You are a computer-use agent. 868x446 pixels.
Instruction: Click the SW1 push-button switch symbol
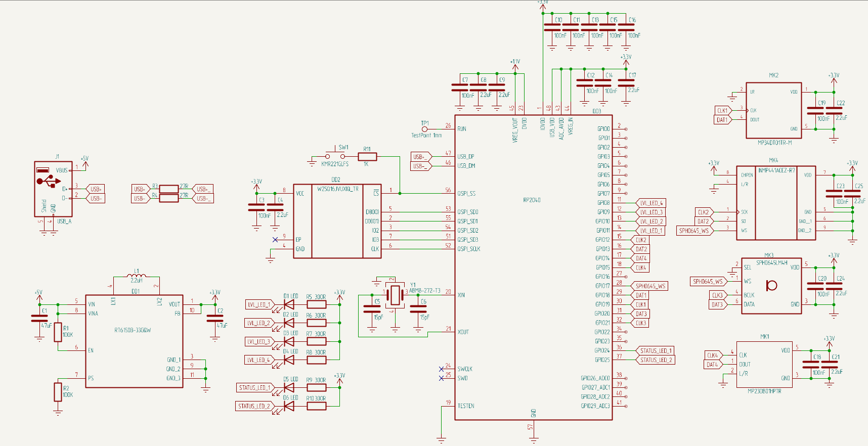[x=335, y=157]
